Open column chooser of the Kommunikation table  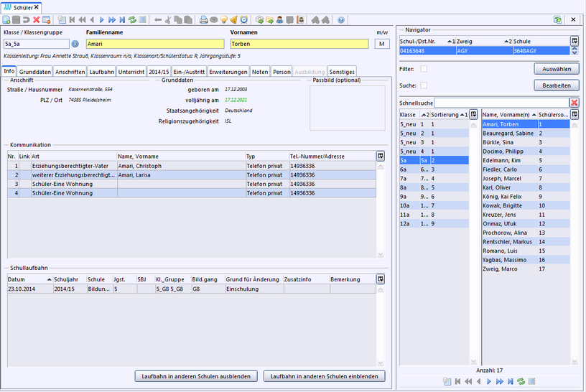coord(380,156)
